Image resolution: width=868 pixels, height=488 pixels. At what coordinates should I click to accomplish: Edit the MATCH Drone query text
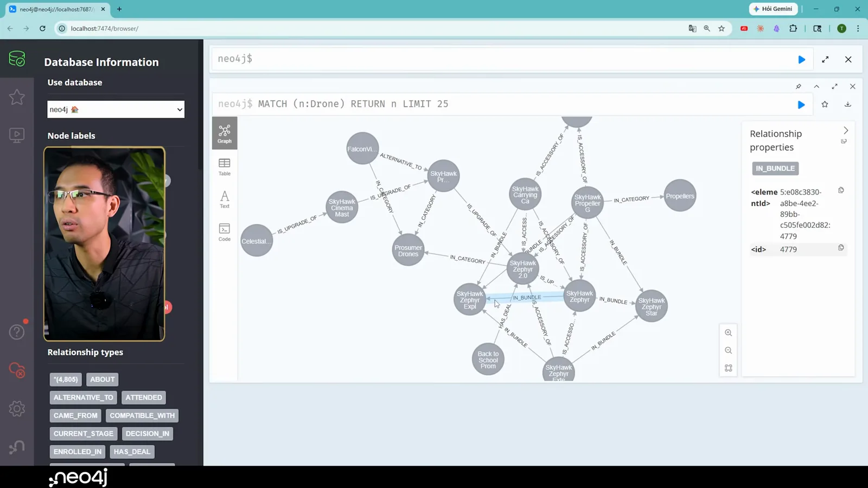tap(353, 104)
